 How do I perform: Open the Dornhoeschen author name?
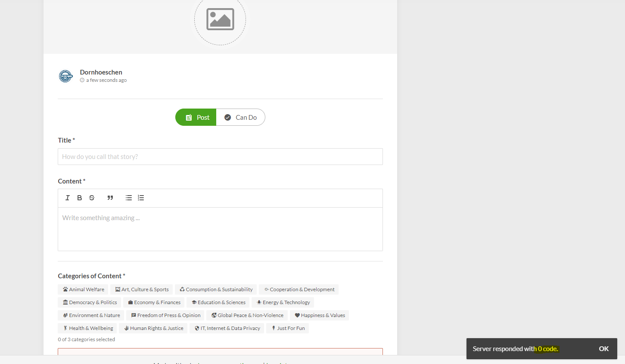101,72
